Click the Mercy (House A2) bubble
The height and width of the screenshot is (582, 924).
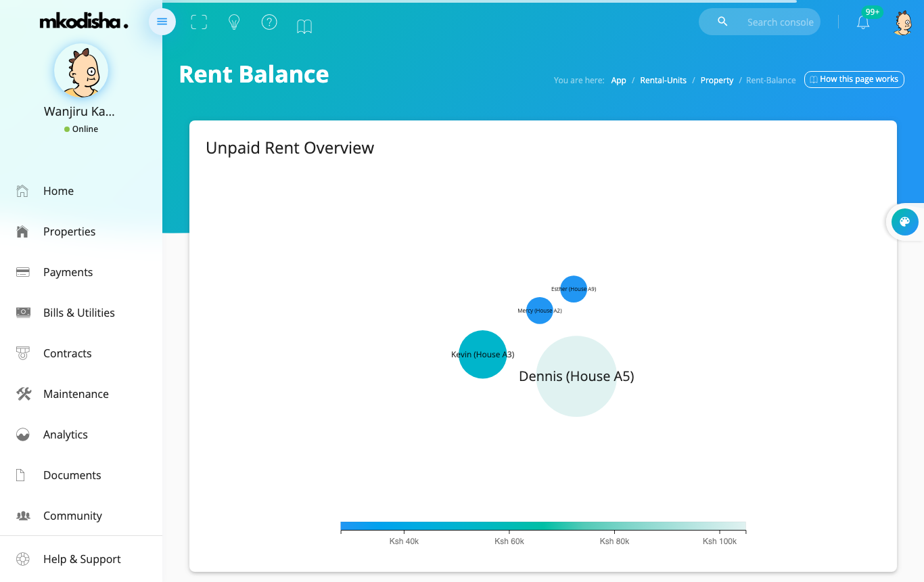540,311
